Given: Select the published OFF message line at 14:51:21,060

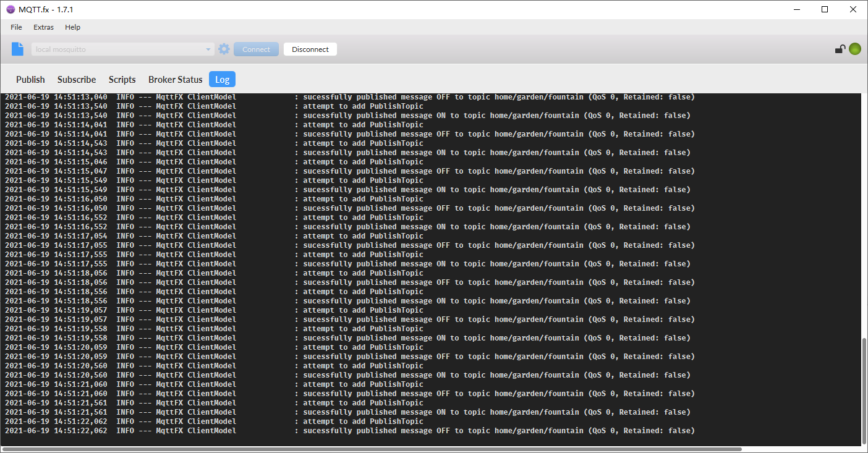Looking at the screenshot, I should (350, 394).
